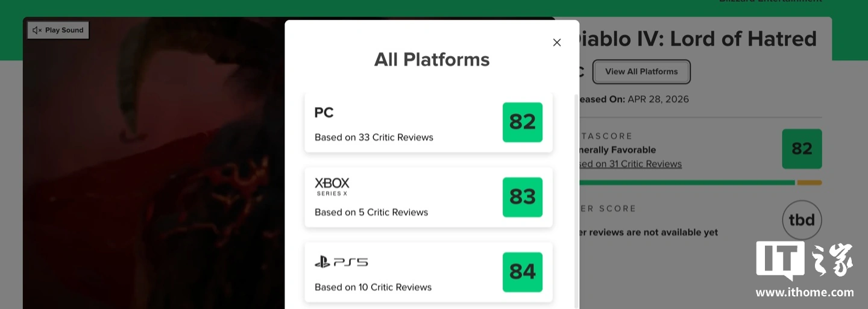Click "Based on 5 Critic Reviews" text

coord(371,212)
